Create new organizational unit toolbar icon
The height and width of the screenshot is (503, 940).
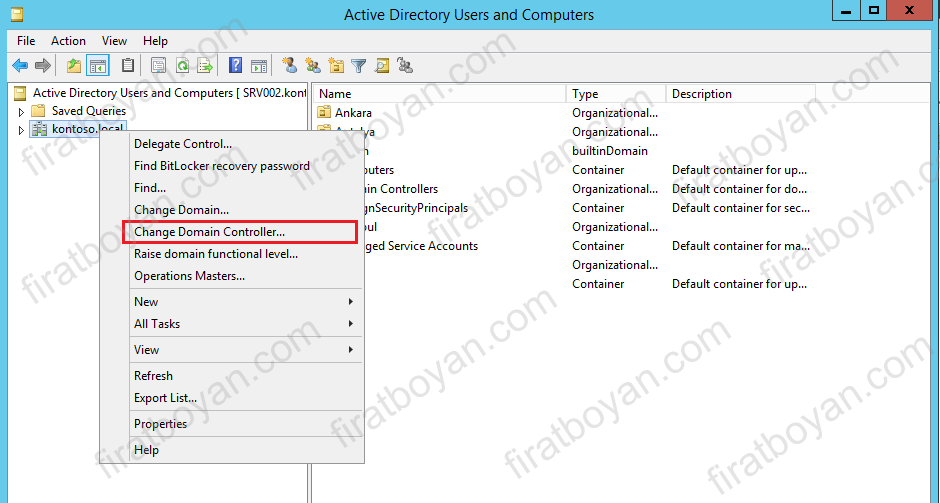[x=336, y=65]
